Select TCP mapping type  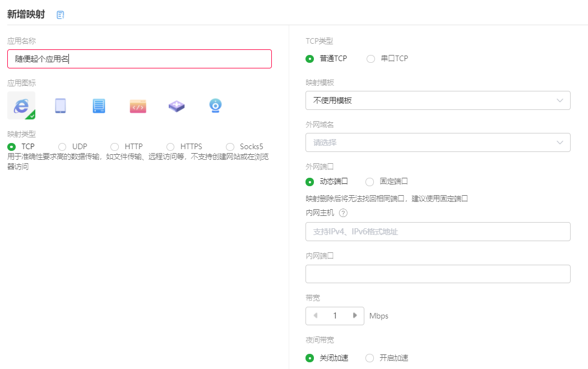12,146
